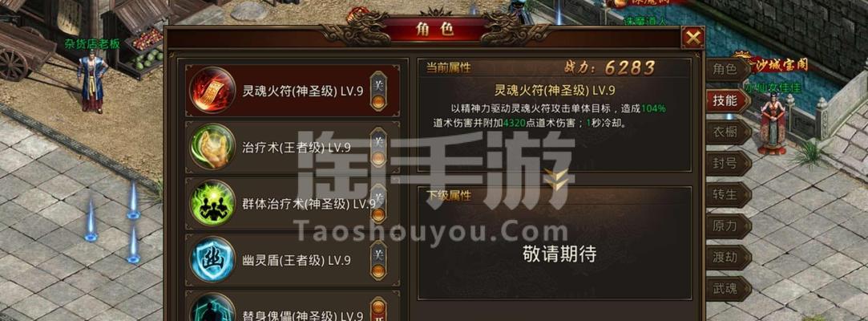
Task: Open the 原力 force tab
Action: pos(727,226)
